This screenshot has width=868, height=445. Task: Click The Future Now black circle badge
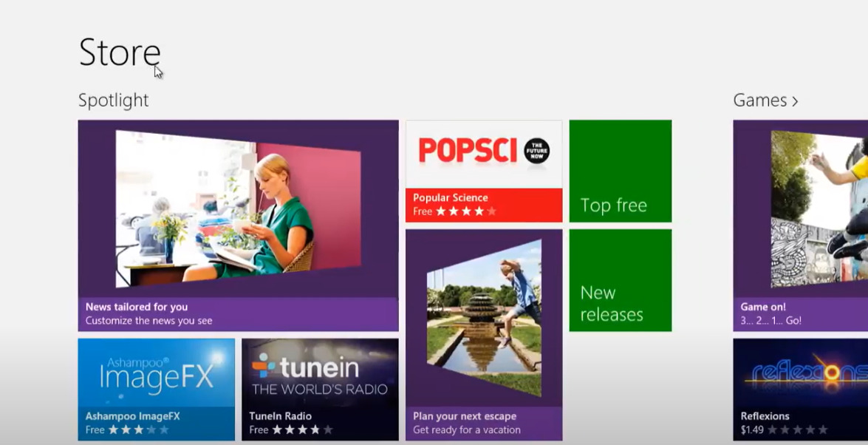coord(537,151)
